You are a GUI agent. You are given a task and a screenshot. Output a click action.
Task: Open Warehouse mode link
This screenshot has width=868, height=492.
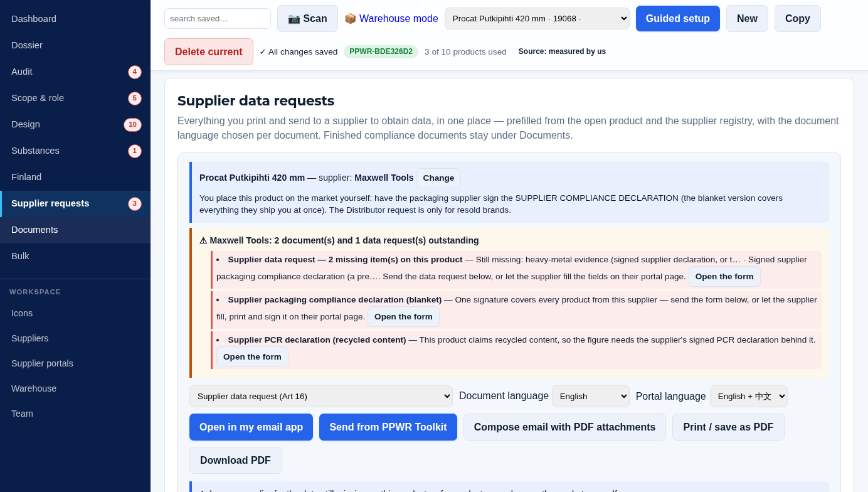(x=391, y=19)
